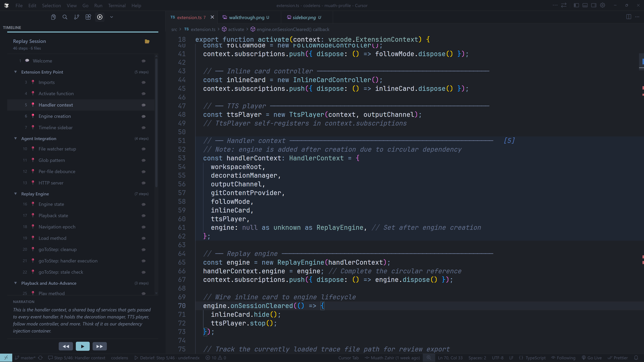The width and height of the screenshot is (644, 362).
Task: Toggle the primary sidebar visibility
Action: pos(576,5)
